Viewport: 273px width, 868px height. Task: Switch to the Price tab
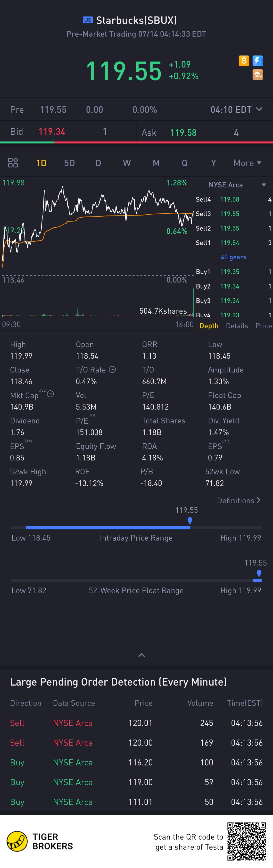coord(264,325)
